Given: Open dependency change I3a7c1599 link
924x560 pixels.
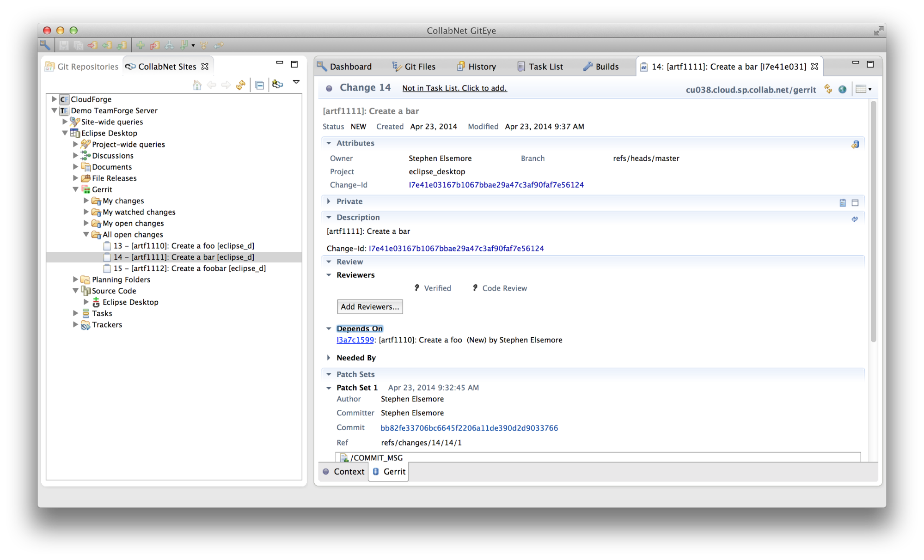Looking at the screenshot, I should (x=355, y=340).
